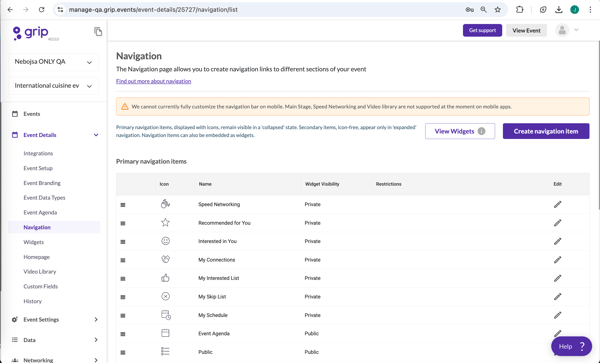
Task: Click the info icon on View Widgets
Action: 481,131
